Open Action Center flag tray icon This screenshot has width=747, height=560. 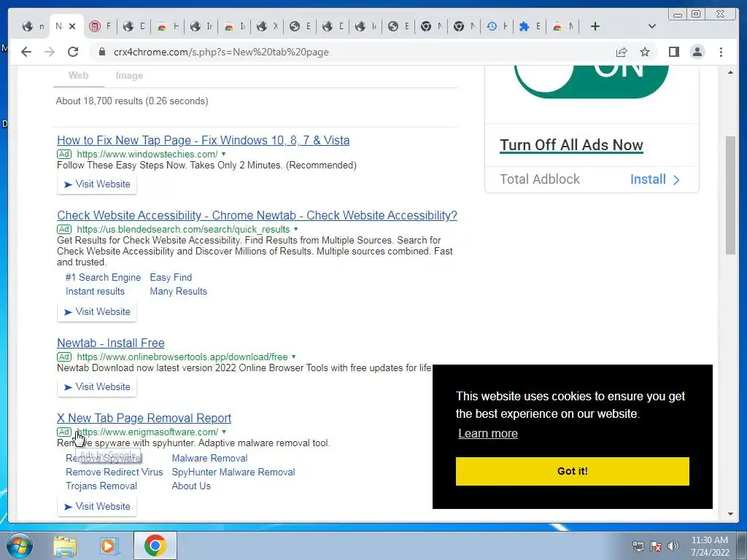(656, 546)
